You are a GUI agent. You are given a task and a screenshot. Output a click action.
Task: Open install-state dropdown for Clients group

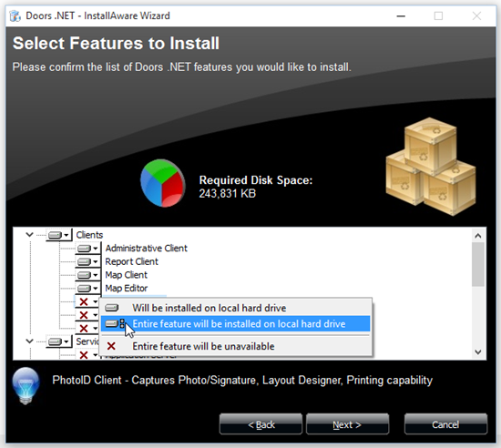point(59,235)
